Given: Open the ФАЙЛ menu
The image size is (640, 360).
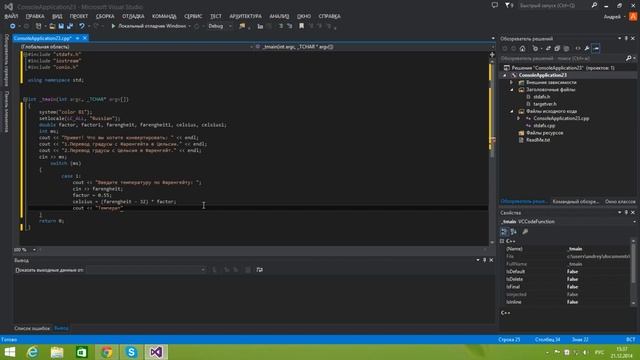Looking at the screenshot, I should 11,16.
